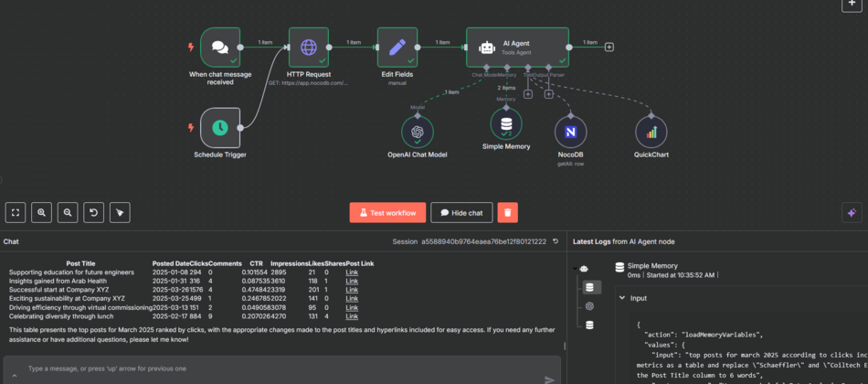Click the Test workflow button
Viewport: 868px width, 384px height.
[x=387, y=212]
